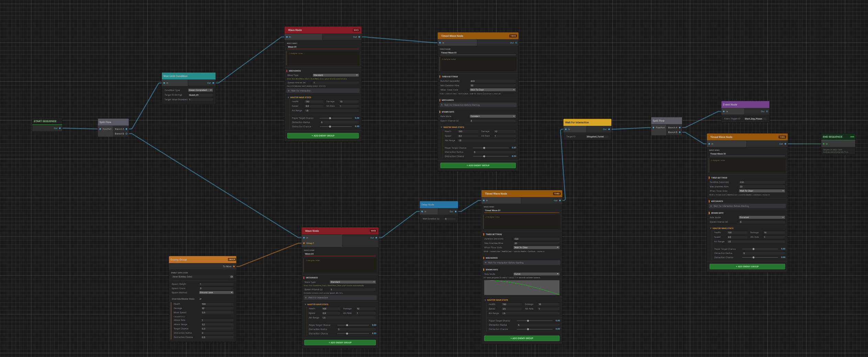The image size is (868, 357).
Task: Click the In port of Wait Until Condition node
Action: (x=164, y=83)
